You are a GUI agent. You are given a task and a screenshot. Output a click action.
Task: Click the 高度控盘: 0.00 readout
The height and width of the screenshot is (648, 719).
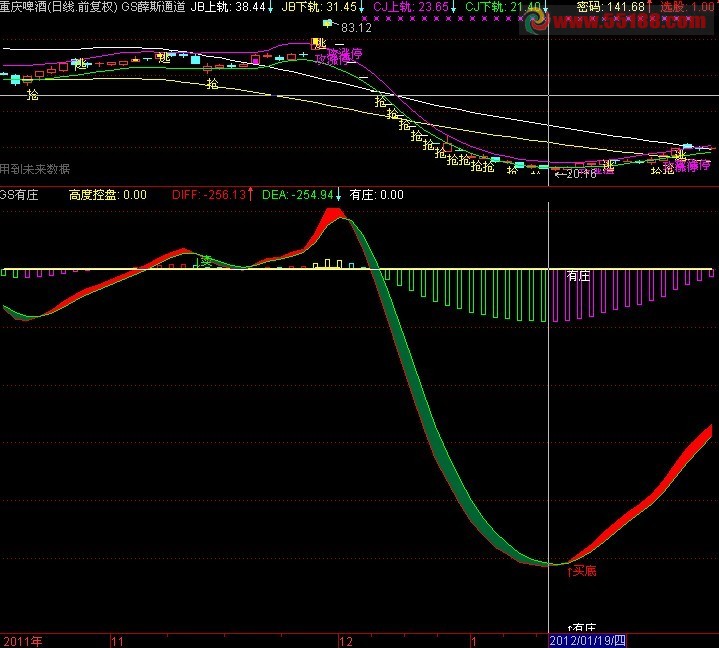[x=108, y=195]
